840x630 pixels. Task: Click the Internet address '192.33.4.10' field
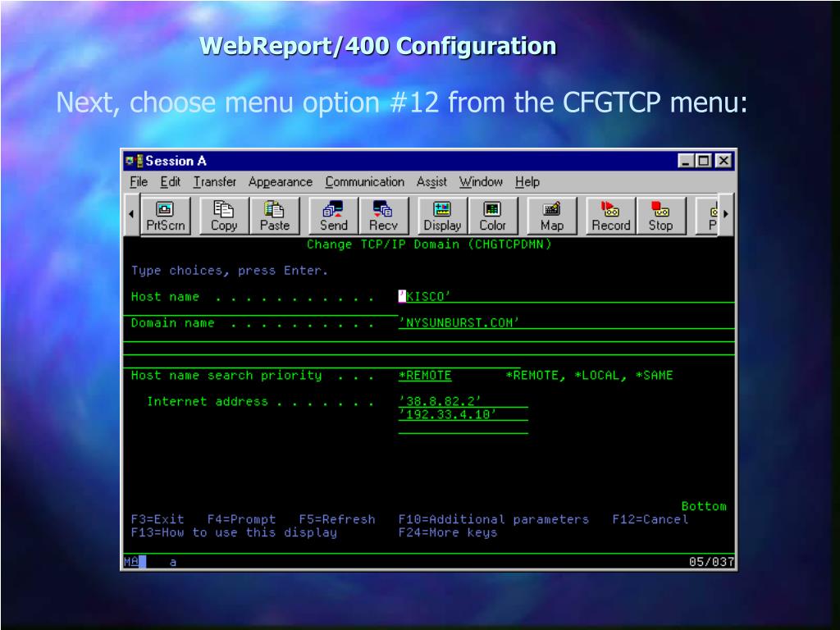[x=463, y=414]
